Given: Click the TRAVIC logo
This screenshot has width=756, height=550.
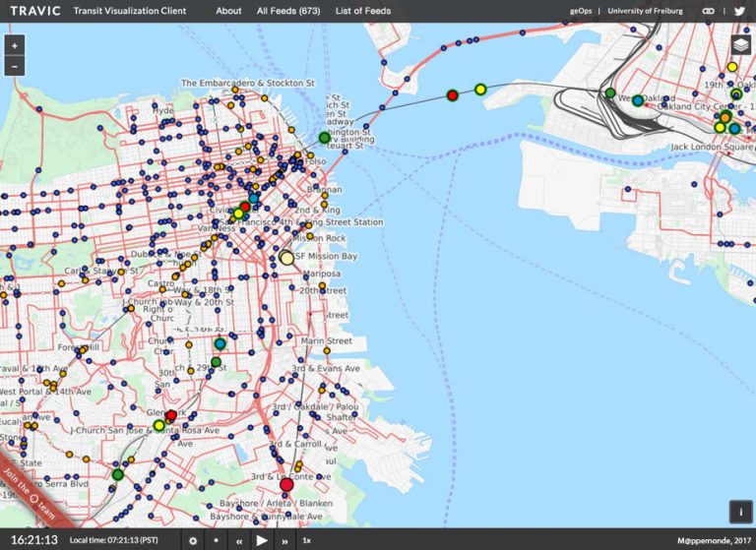Looking at the screenshot, I should click(x=35, y=11).
